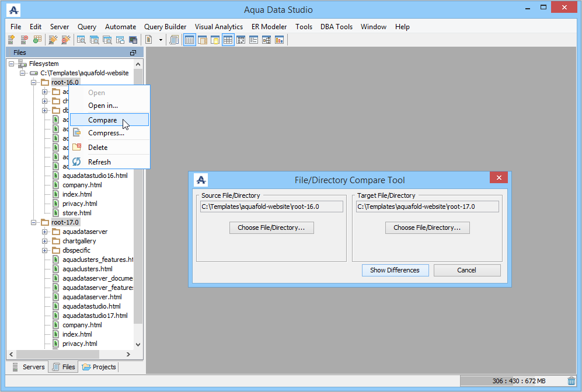This screenshot has width=582, height=392.
Task: Select aquadataserver.html file
Action: coord(92,297)
